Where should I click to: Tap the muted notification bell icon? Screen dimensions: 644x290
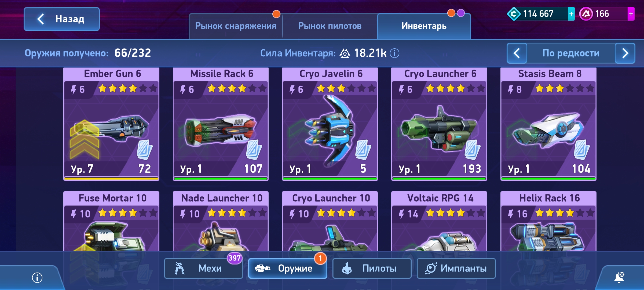pos(619,277)
